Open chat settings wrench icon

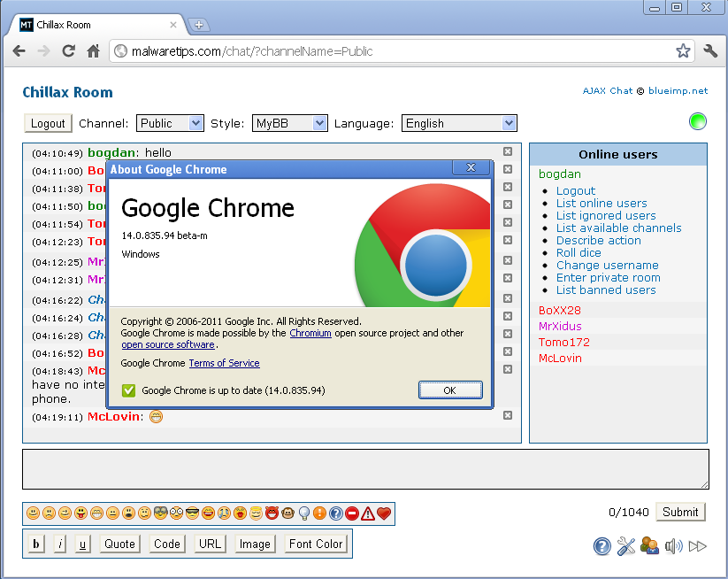tap(626, 546)
